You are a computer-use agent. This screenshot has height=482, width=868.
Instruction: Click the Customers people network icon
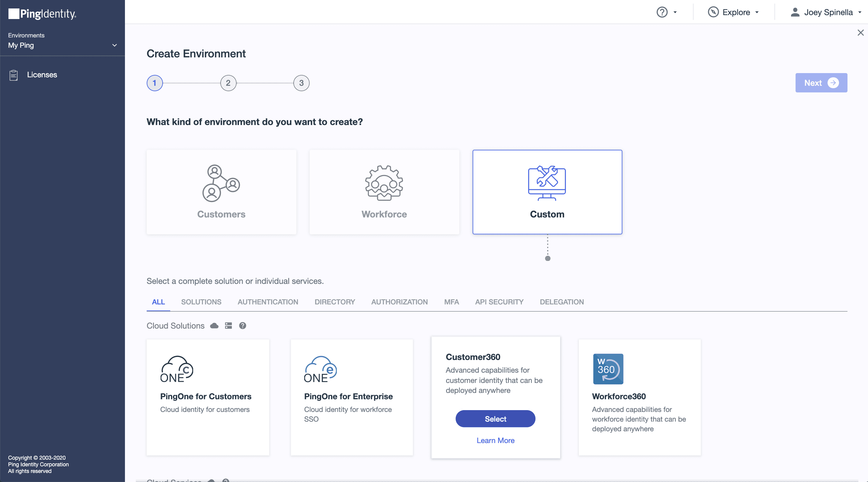coord(221,183)
